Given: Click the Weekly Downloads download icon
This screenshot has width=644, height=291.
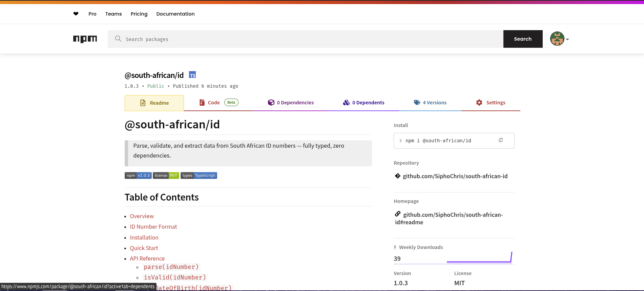Looking at the screenshot, I should [395, 247].
